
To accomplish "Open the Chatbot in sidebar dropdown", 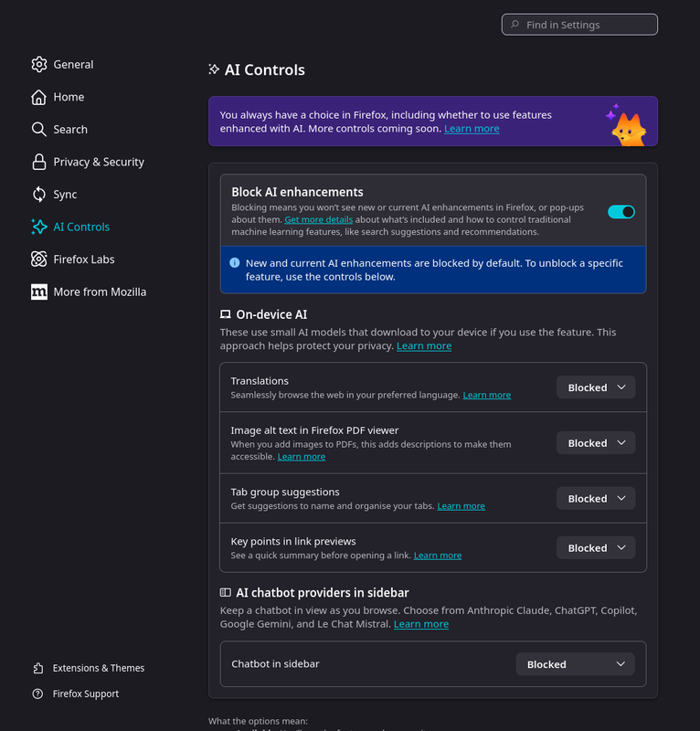I will [575, 664].
